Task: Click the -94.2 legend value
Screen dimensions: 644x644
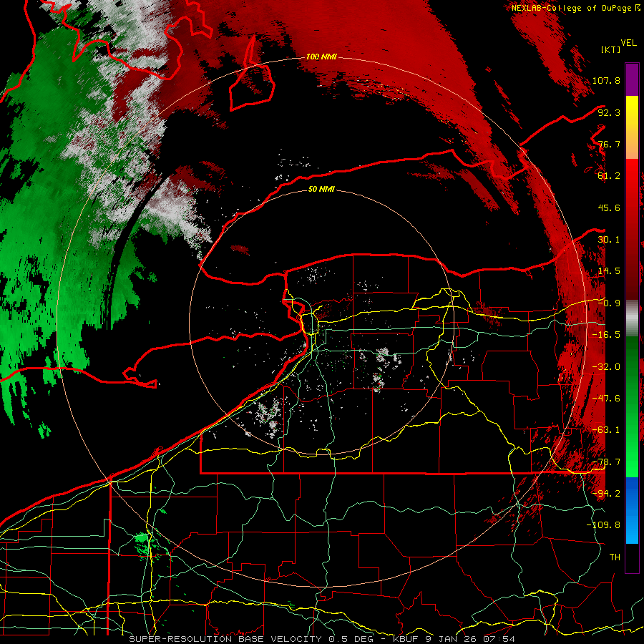Action: 606,494
